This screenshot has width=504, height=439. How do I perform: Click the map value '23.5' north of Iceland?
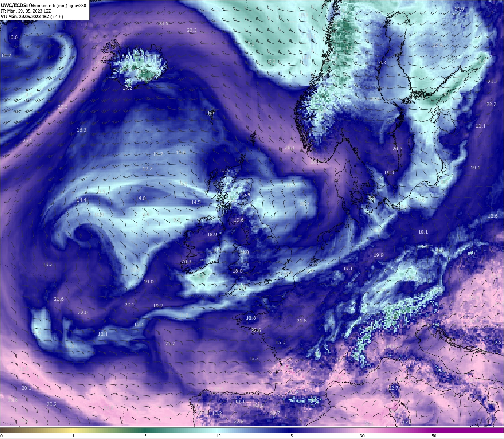(163, 24)
